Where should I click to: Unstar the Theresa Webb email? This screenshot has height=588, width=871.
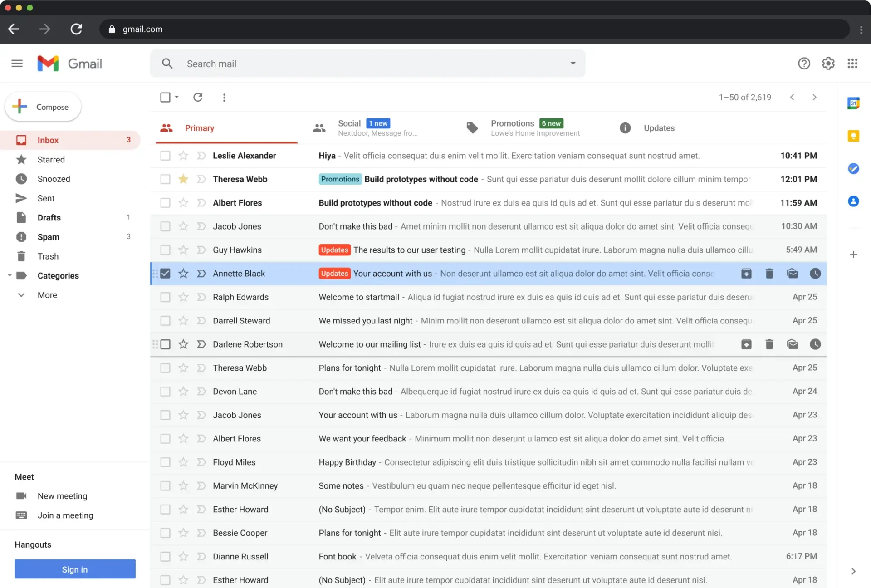[183, 179]
